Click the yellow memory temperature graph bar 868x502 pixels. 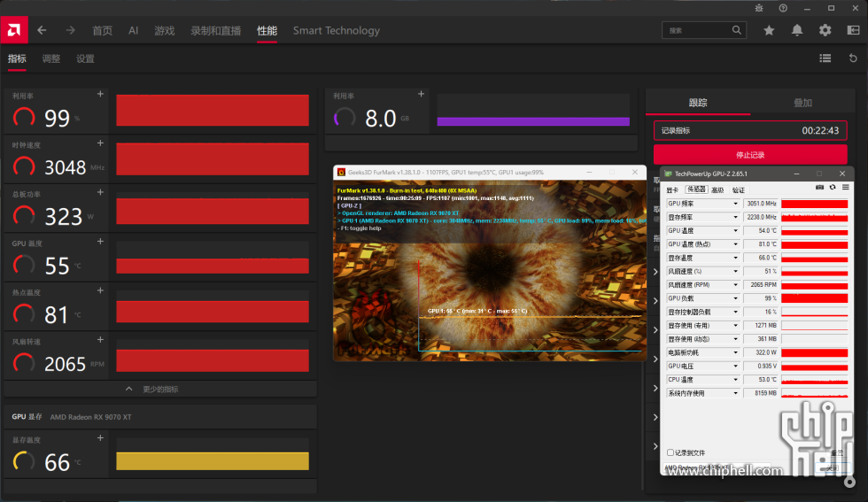(x=213, y=461)
